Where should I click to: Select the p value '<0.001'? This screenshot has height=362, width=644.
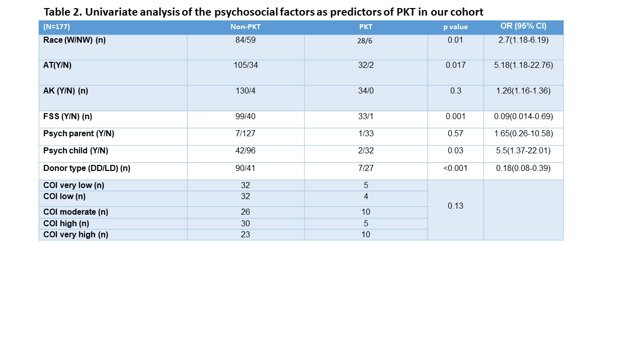[x=455, y=168]
